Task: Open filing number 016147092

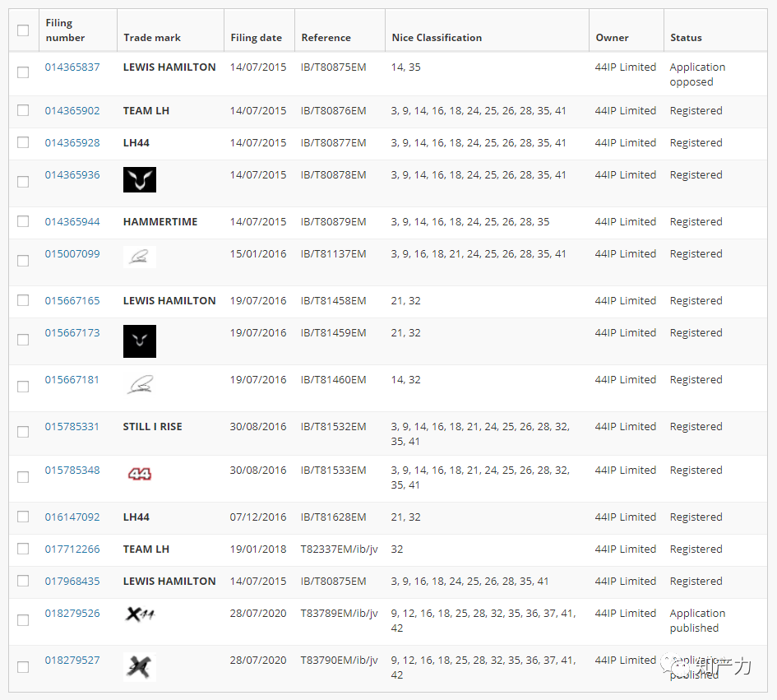Action: [x=72, y=517]
